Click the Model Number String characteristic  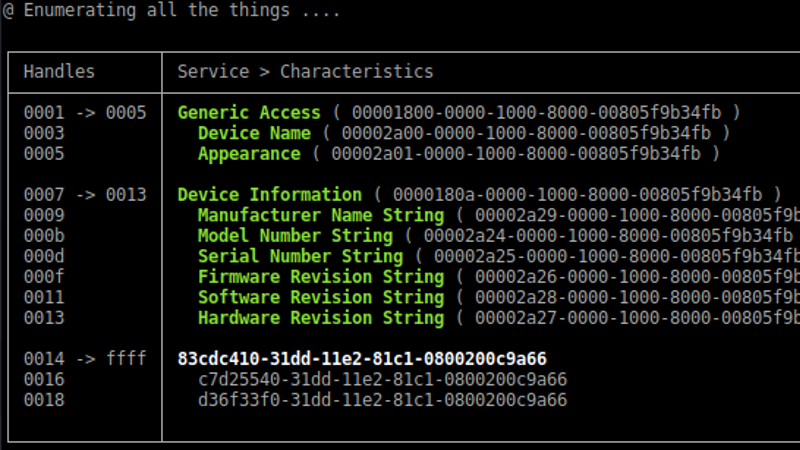[x=295, y=236]
